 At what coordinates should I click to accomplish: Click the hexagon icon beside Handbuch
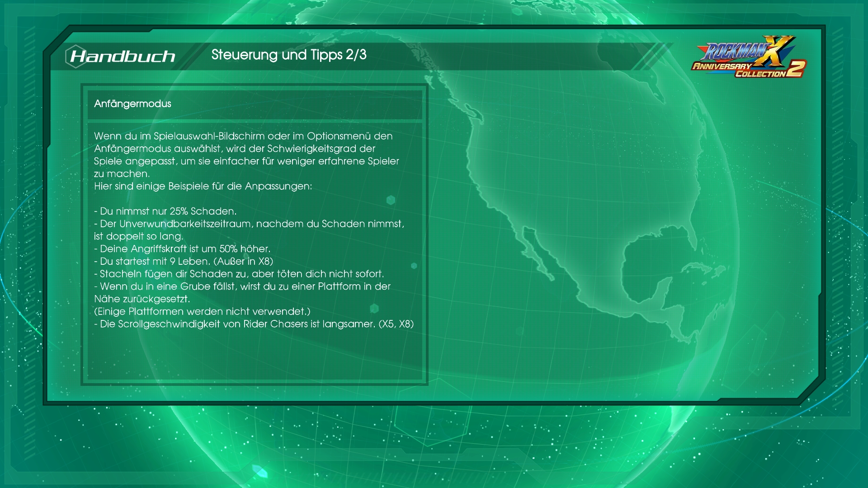pos(75,56)
